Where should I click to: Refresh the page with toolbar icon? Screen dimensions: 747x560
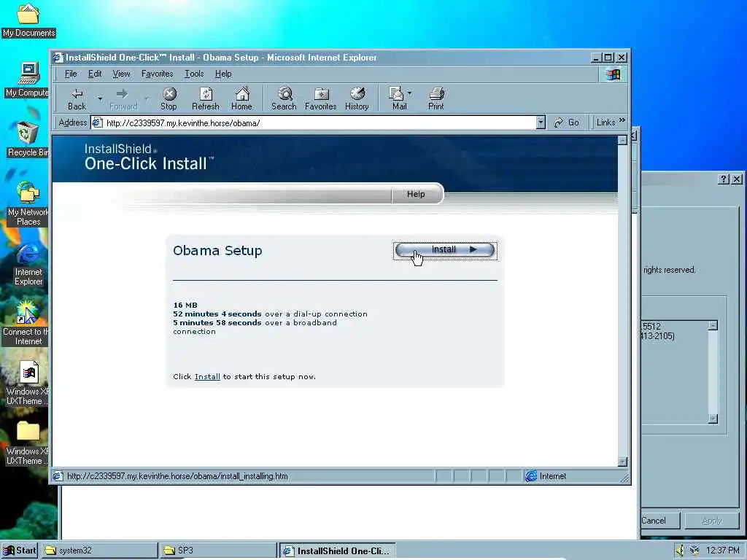pos(205,99)
